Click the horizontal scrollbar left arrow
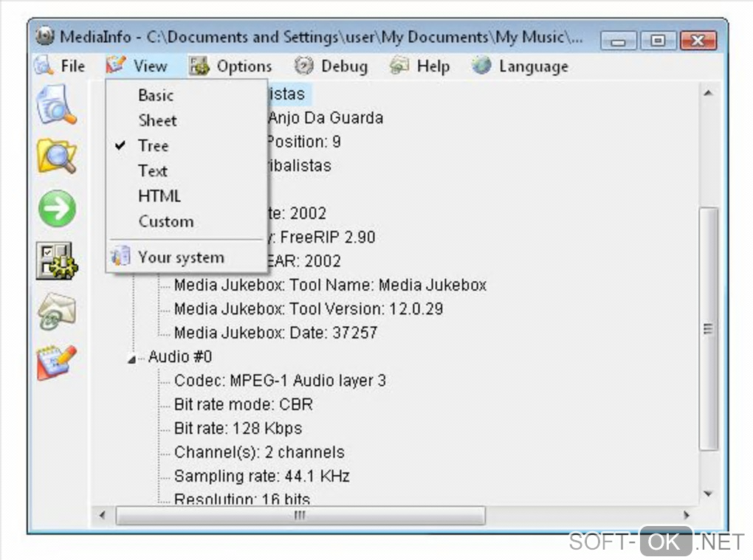Image resolution: width=753 pixels, height=560 pixels. 103,516
